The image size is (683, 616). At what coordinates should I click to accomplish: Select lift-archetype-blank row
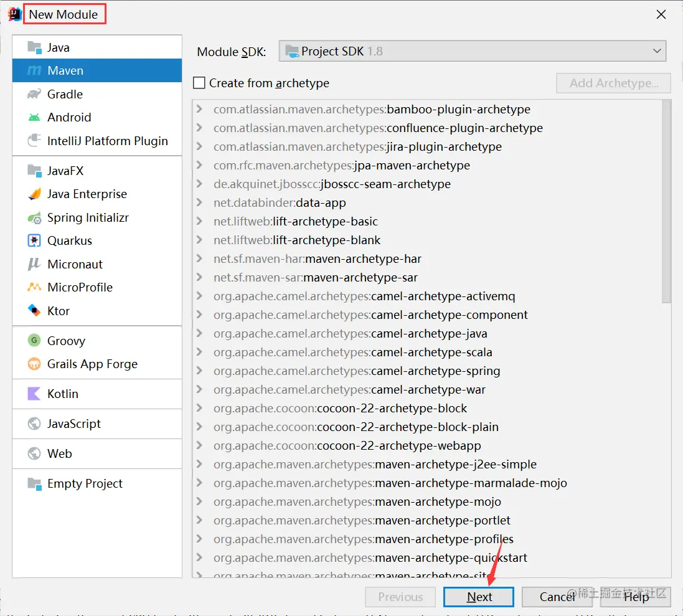tap(427, 240)
